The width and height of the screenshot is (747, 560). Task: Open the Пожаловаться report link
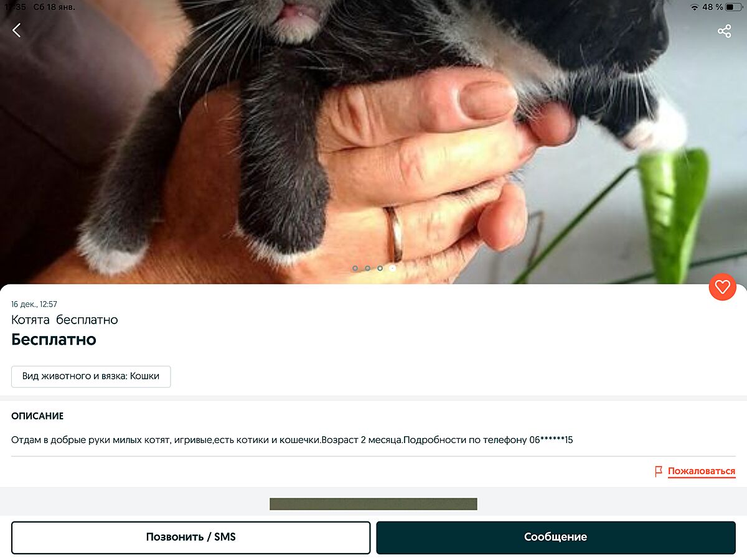702,472
